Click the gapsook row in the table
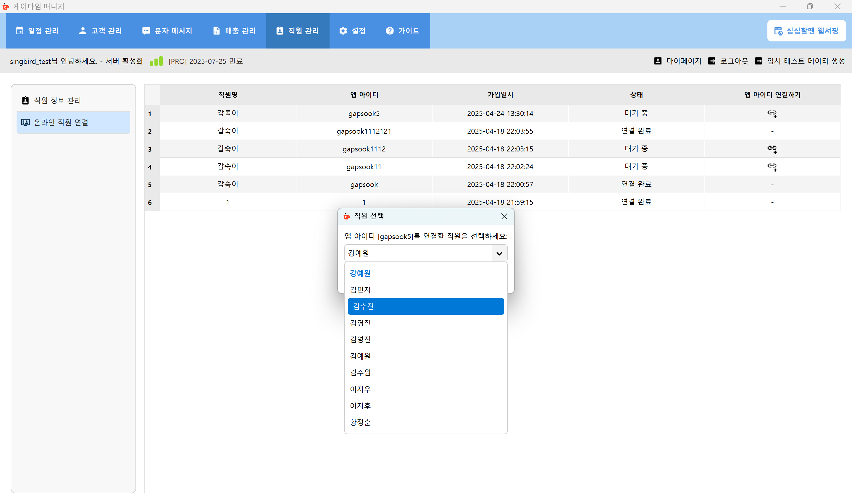This screenshot has width=852, height=504. (x=364, y=184)
